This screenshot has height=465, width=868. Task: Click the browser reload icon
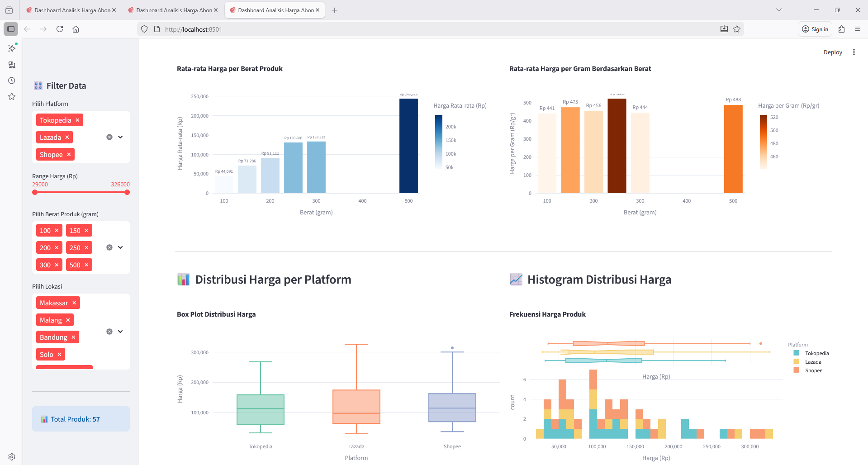(x=60, y=29)
